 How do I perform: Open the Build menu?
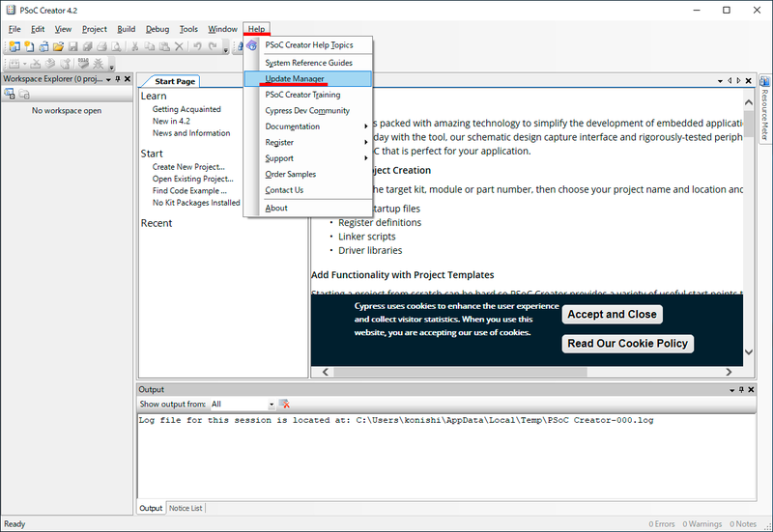click(x=127, y=29)
